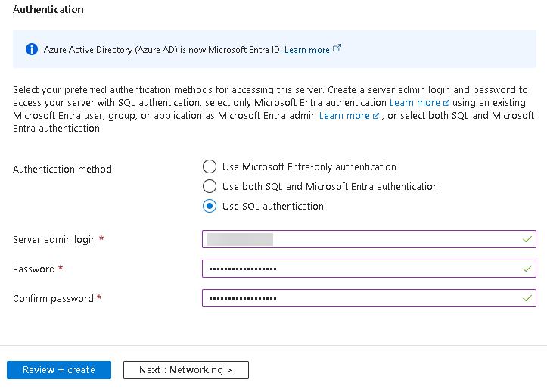Viewport: 547px width, 392px height.
Task: Click the Server admin login label
Action: 54,239
